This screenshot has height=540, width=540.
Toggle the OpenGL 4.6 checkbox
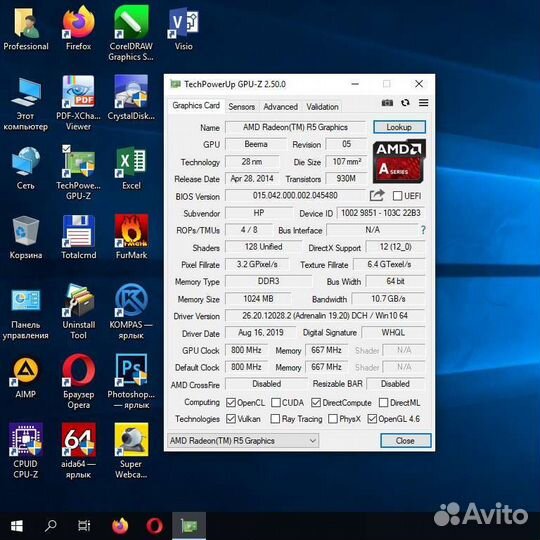(x=372, y=419)
